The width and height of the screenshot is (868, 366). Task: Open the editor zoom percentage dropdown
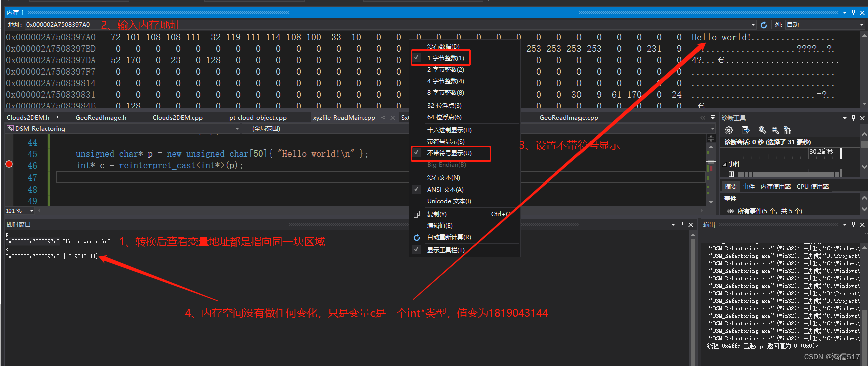tap(32, 211)
